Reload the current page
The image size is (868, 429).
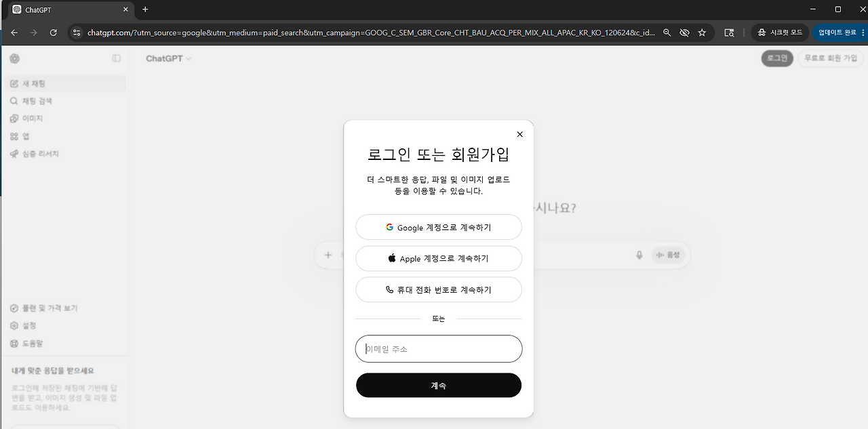click(54, 32)
